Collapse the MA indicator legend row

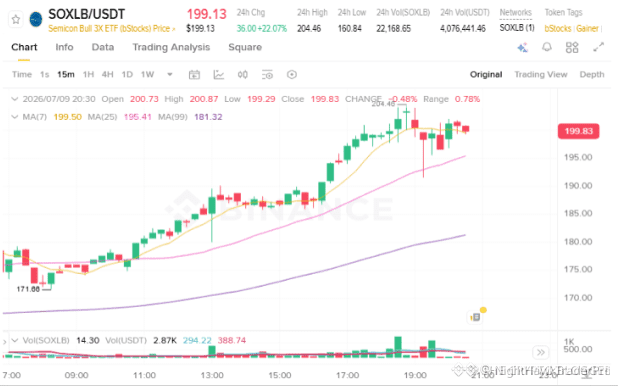15,117
